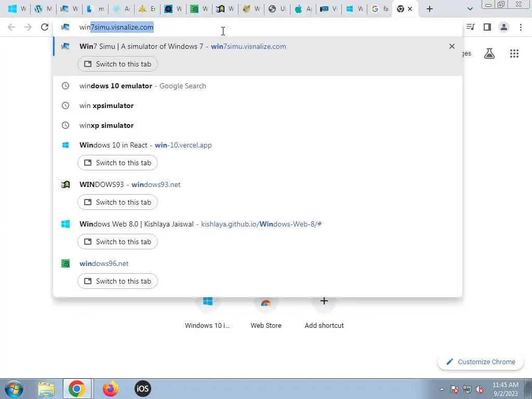Switch to the Win7 Simu flag tab

(x=69, y=9)
